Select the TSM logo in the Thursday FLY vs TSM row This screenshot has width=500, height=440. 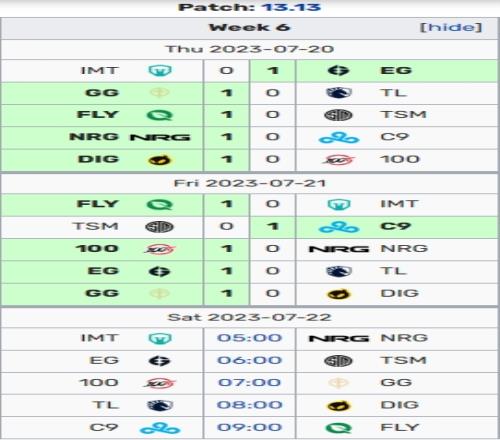[338, 115]
